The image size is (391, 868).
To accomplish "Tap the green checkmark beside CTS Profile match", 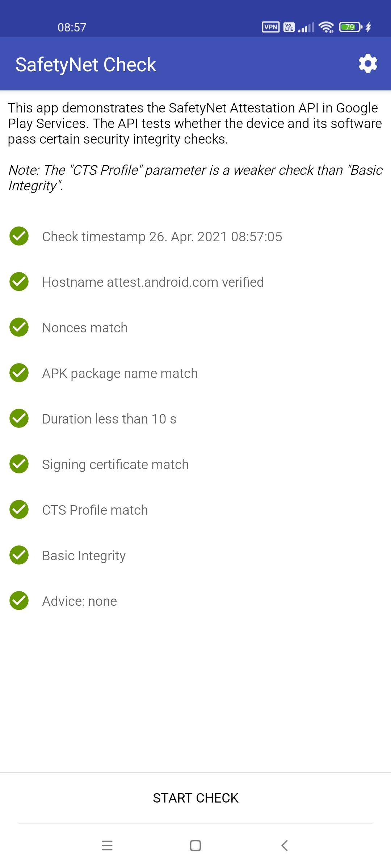I will point(19,510).
